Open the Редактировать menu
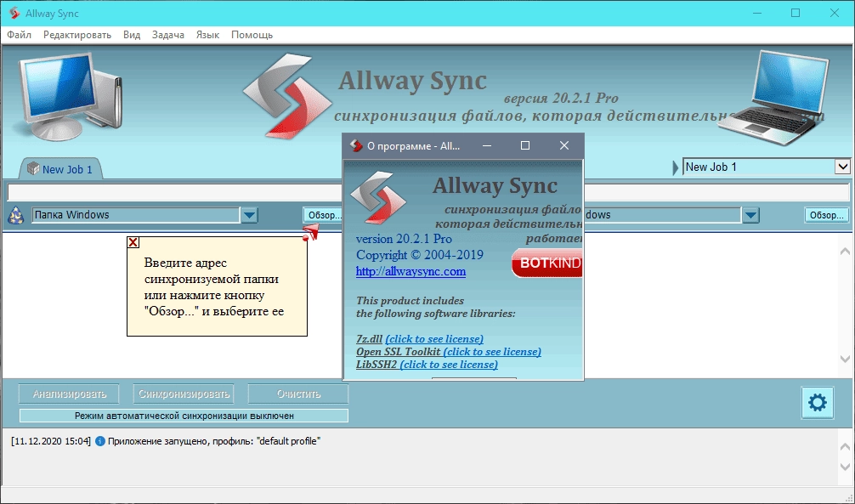Screen dimensions: 855x504 point(76,35)
